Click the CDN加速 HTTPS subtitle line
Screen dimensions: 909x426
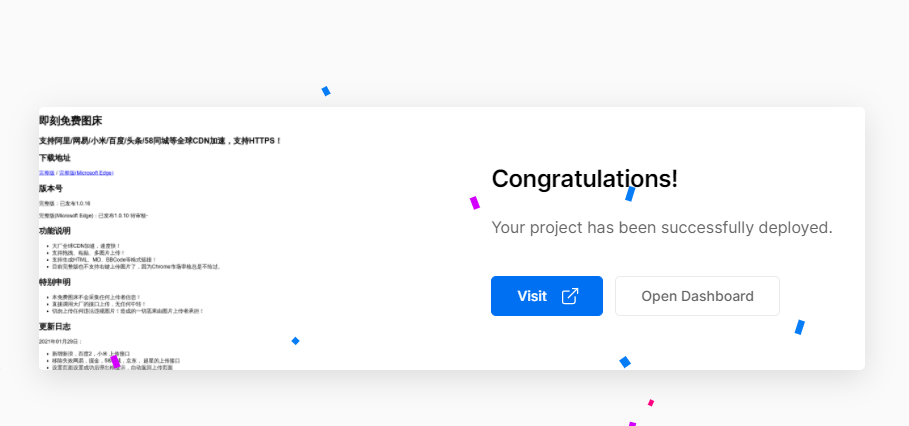(x=160, y=141)
